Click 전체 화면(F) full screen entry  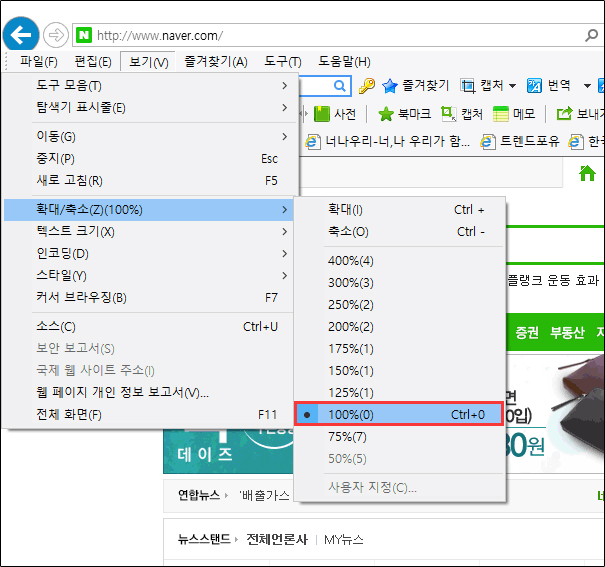(x=70, y=414)
